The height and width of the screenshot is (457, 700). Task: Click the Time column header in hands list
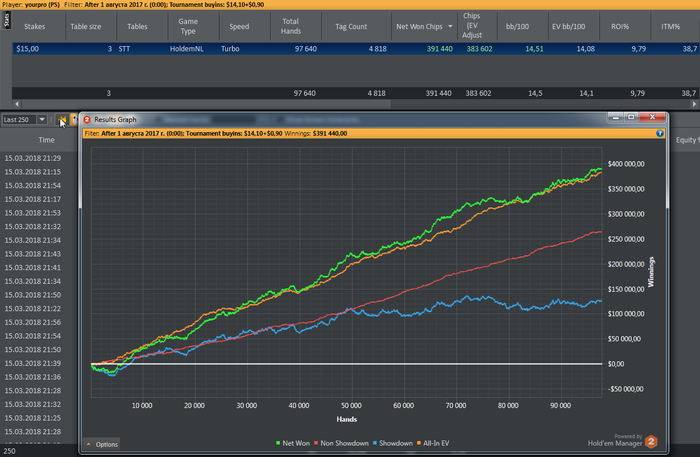tap(46, 140)
